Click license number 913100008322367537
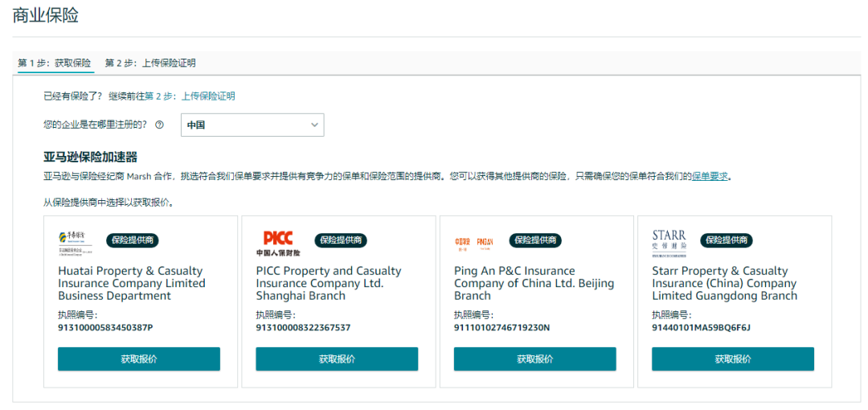868x410 pixels. point(303,327)
